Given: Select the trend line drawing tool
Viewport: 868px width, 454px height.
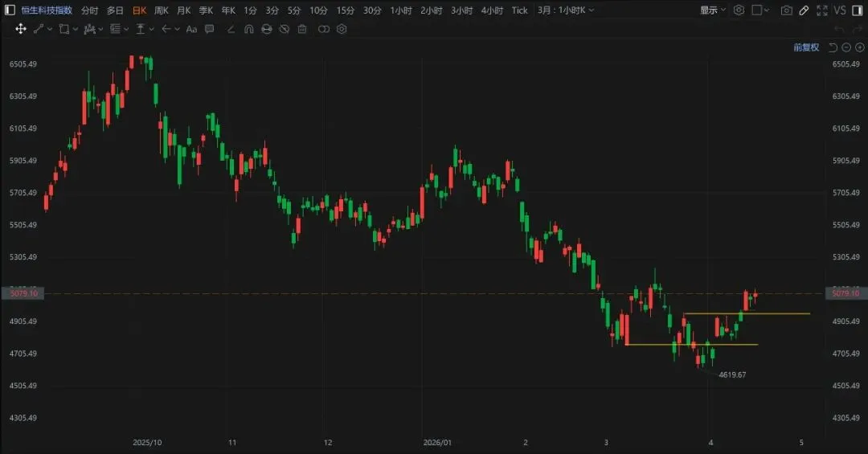Looking at the screenshot, I should (39, 29).
